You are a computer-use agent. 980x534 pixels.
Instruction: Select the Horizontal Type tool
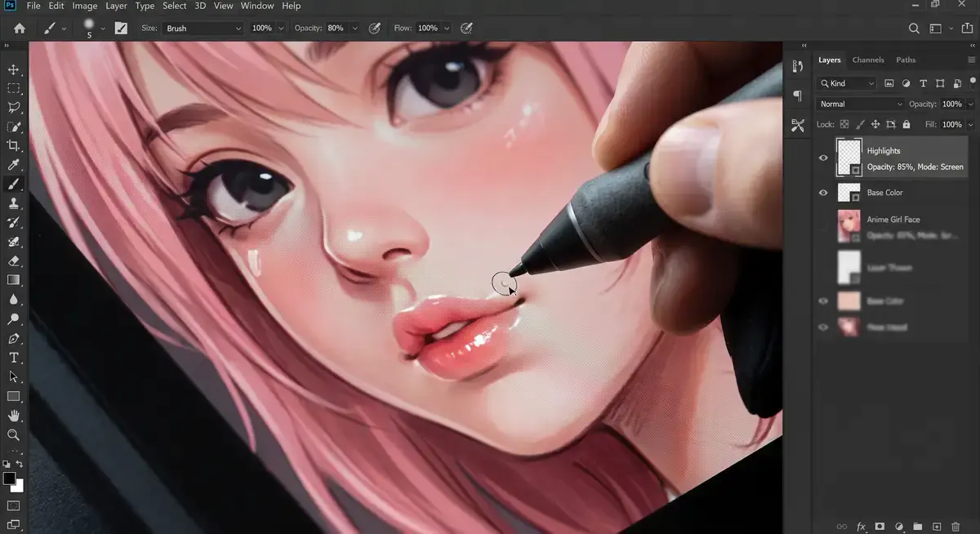[14, 358]
